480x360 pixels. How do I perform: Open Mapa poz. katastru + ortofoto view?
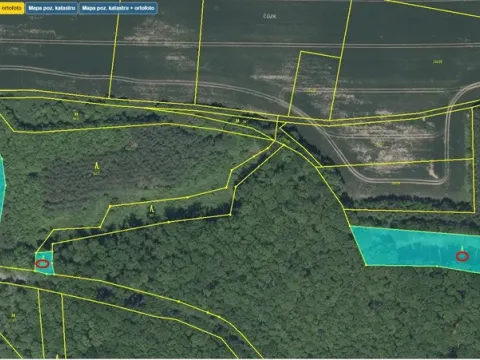click(x=118, y=8)
